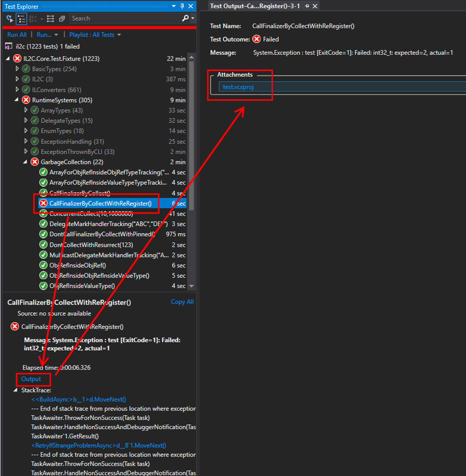The width and height of the screenshot is (466, 476).
Task: Click the run tests after build icon
Action: click(x=9, y=18)
